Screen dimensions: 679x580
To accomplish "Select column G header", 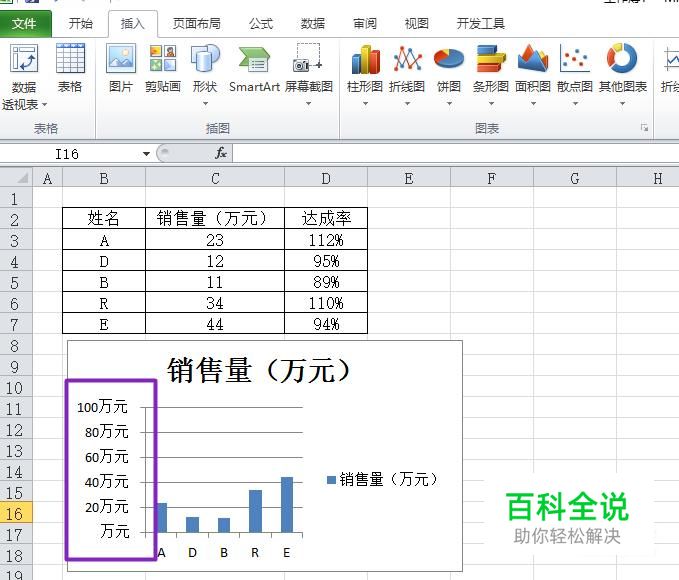I will [x=575, y=178].
